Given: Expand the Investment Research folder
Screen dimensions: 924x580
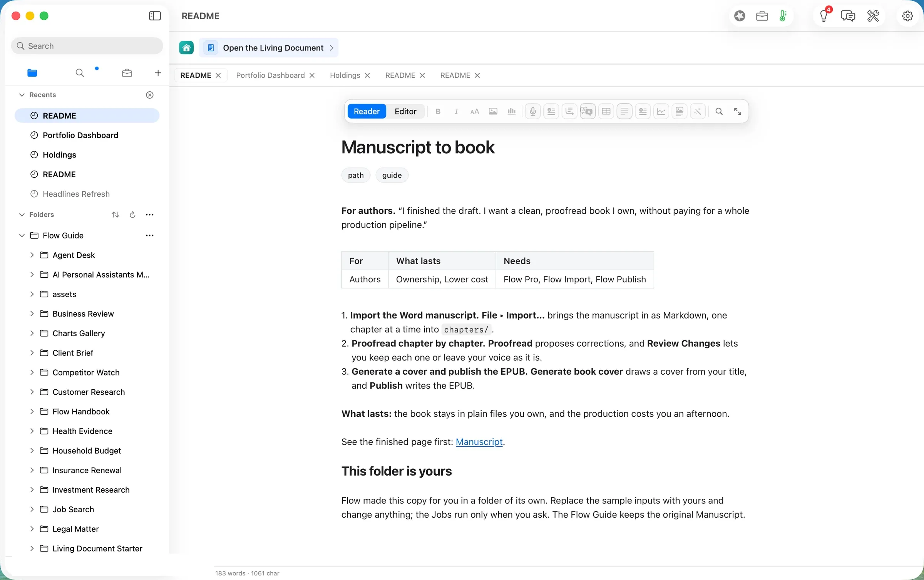Looking at the screenshot, I should [32, 489].
